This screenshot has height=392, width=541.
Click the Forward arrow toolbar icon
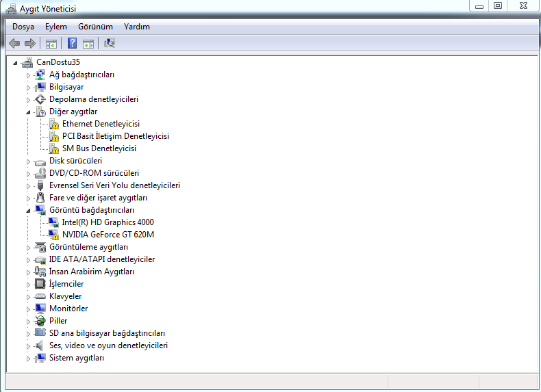coord(30,43)
